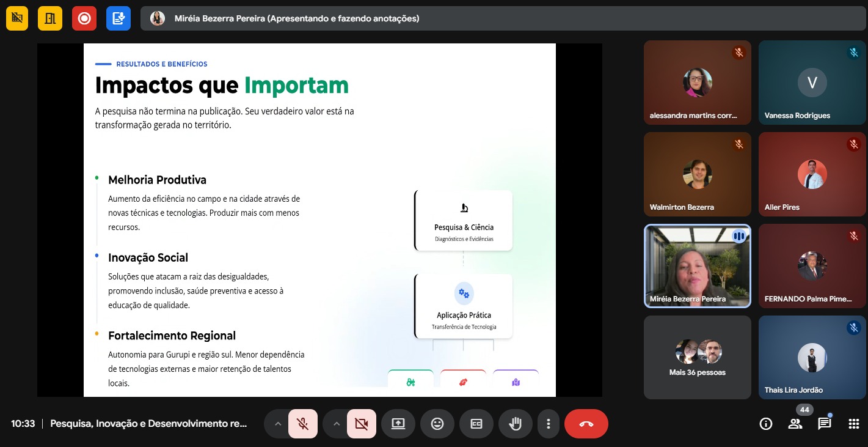The width and height of the screenshot is (868, 447).
Task: Click the blue notes icon at top
Action: [119, 18]
